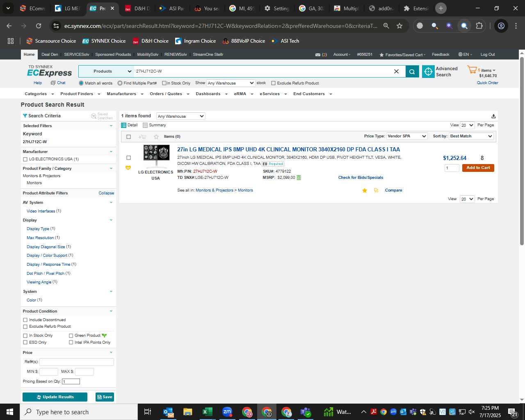Screen dimensions: 525x420
Task: Click the favorite star icon in product row
Action: 365,190
